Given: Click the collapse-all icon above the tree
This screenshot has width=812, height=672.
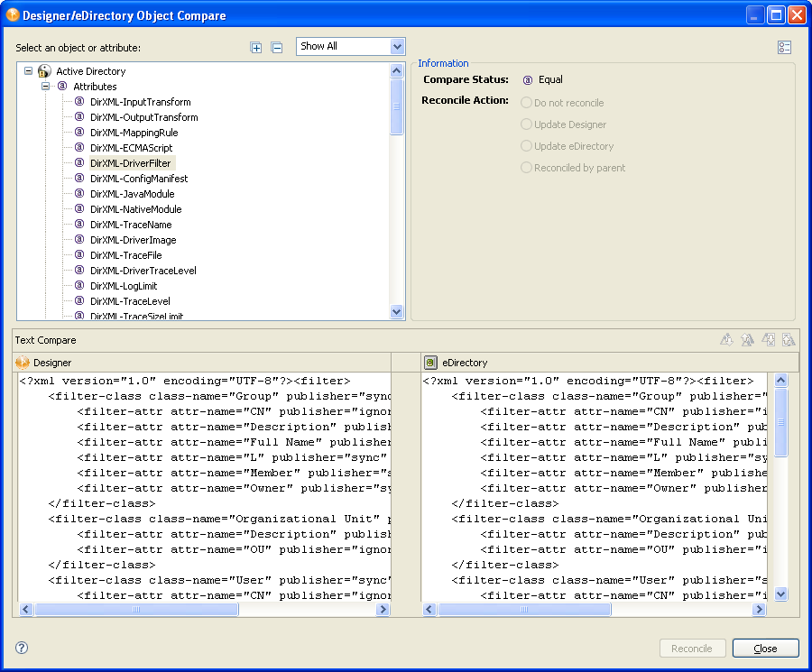Looking at the screenshot, I should pyautogui.click(x=276, y=47).
